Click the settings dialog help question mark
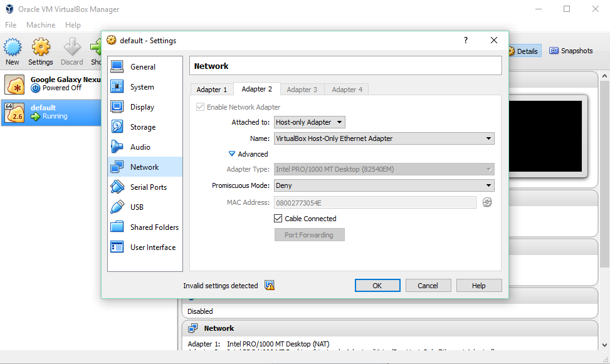This screenshot has height=364, width=610. tap(466, 40)
